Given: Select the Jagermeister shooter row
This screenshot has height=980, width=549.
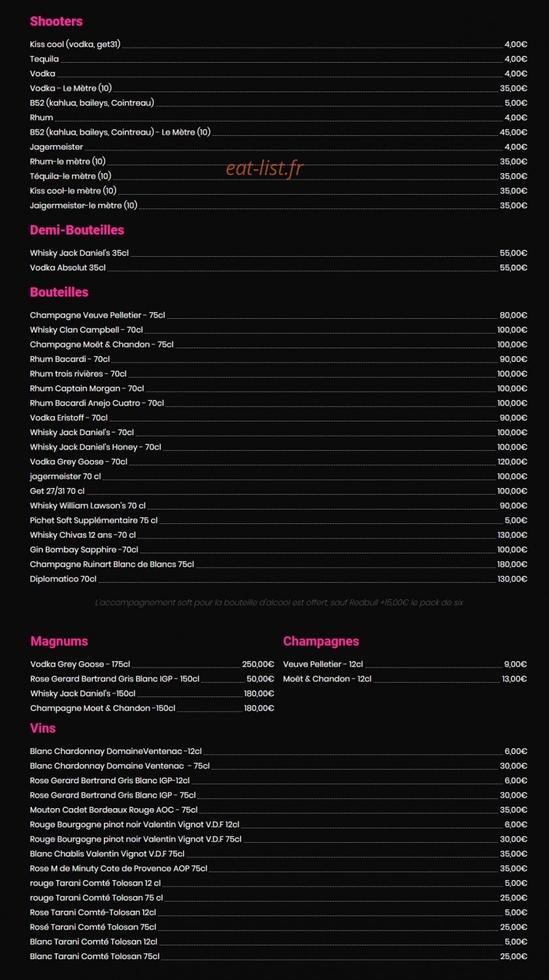Looking at the screenshot, I should point(278,147).
